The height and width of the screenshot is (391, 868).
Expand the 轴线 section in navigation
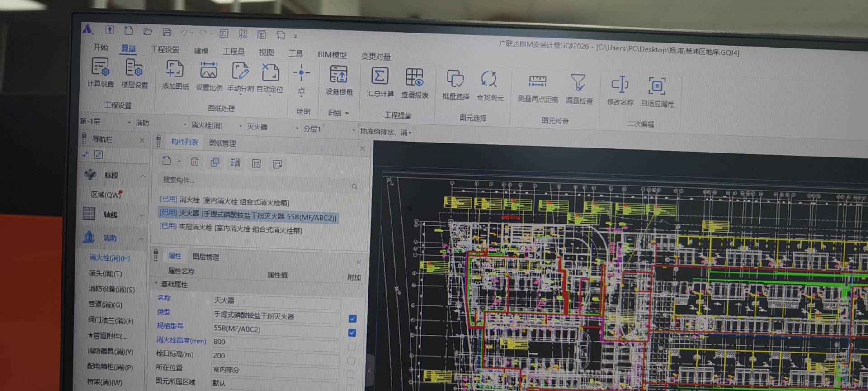click(142, 215)
